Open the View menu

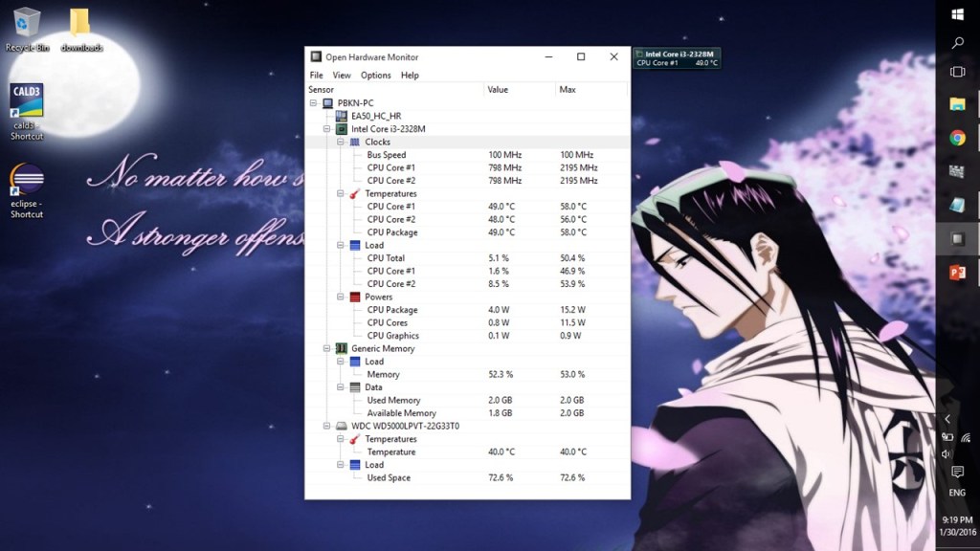[x=342, y=76]
